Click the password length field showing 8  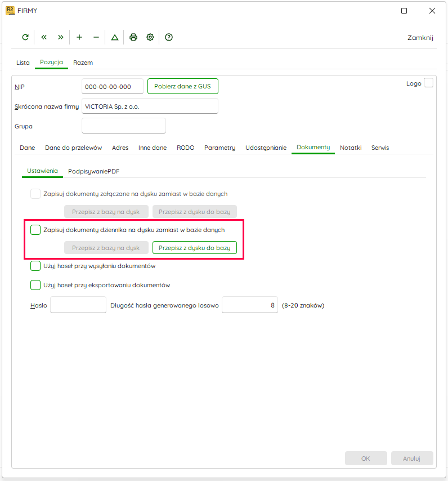pyautogui.click(x=250, y=305)
